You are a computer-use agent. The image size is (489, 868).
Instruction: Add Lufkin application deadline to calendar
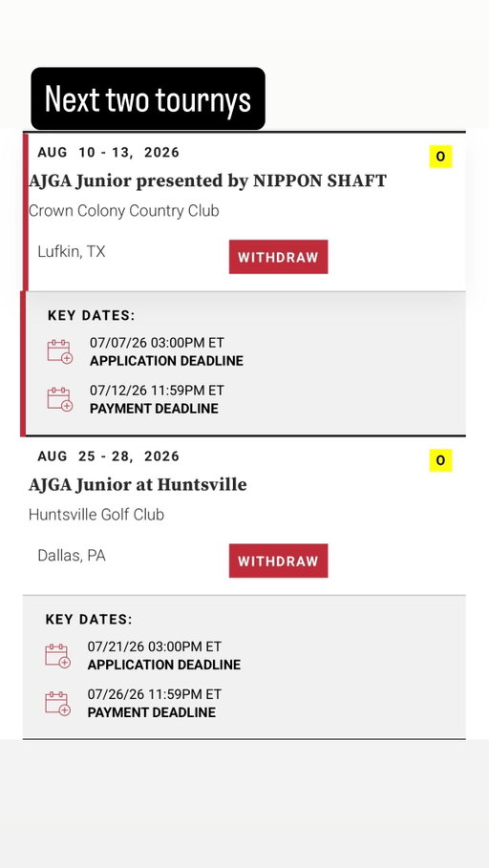pyautogui.click(x=60, y=351)
